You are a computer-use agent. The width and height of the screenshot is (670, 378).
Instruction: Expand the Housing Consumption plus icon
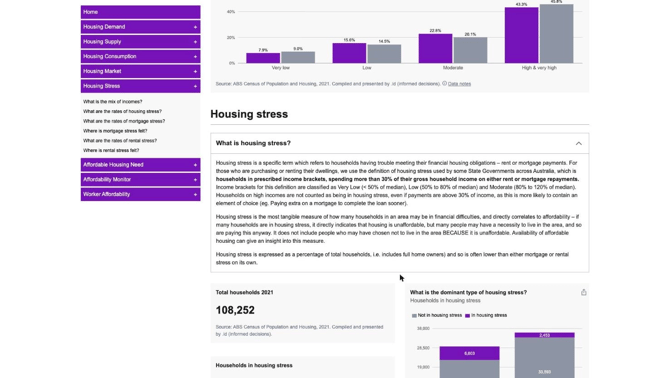tap(195, 56)
